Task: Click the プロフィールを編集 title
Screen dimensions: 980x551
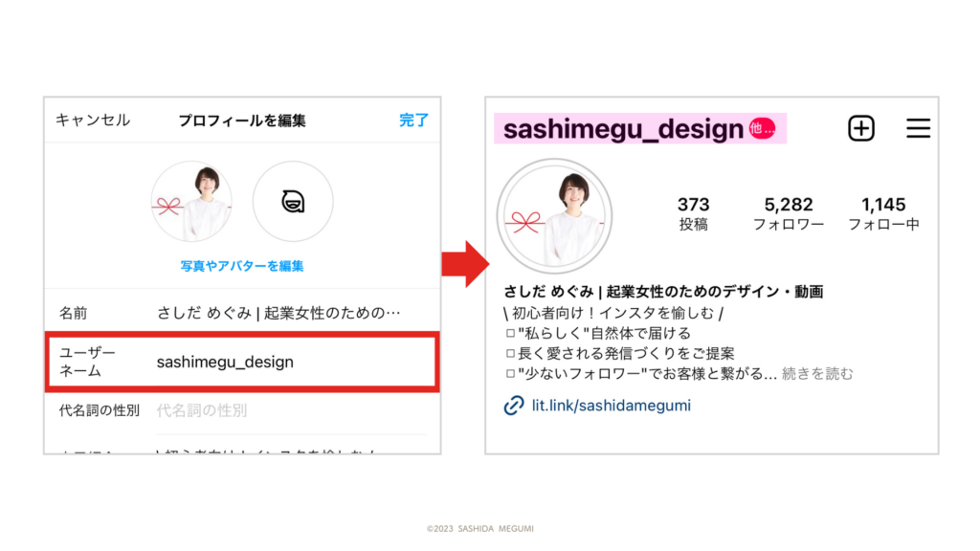Action: (x=242, y=121)
